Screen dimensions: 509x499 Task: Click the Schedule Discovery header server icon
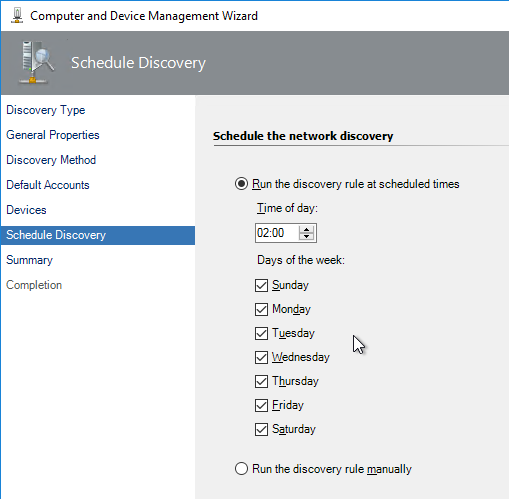(36, 62)
